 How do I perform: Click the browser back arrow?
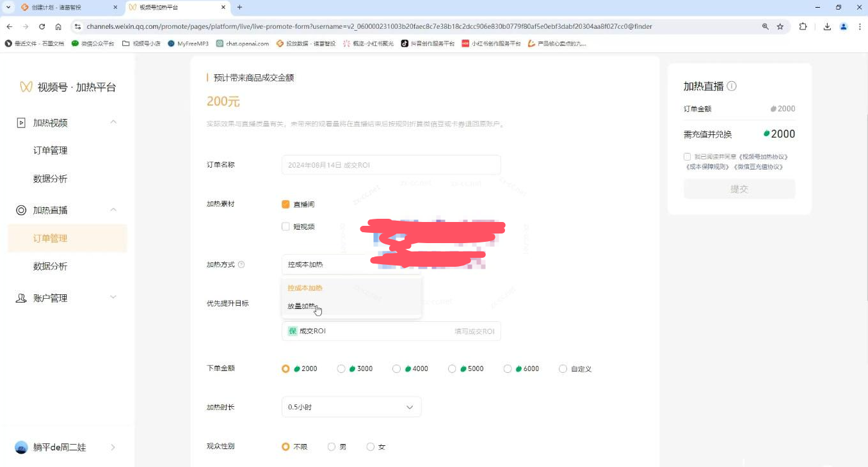[10, 27]
